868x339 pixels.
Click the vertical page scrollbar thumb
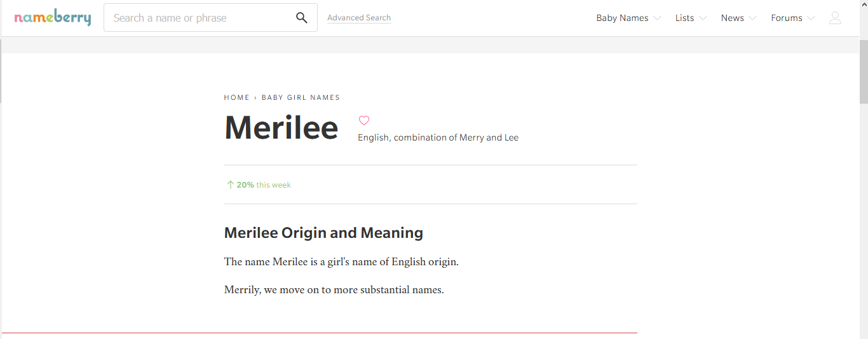click(864, 70)
